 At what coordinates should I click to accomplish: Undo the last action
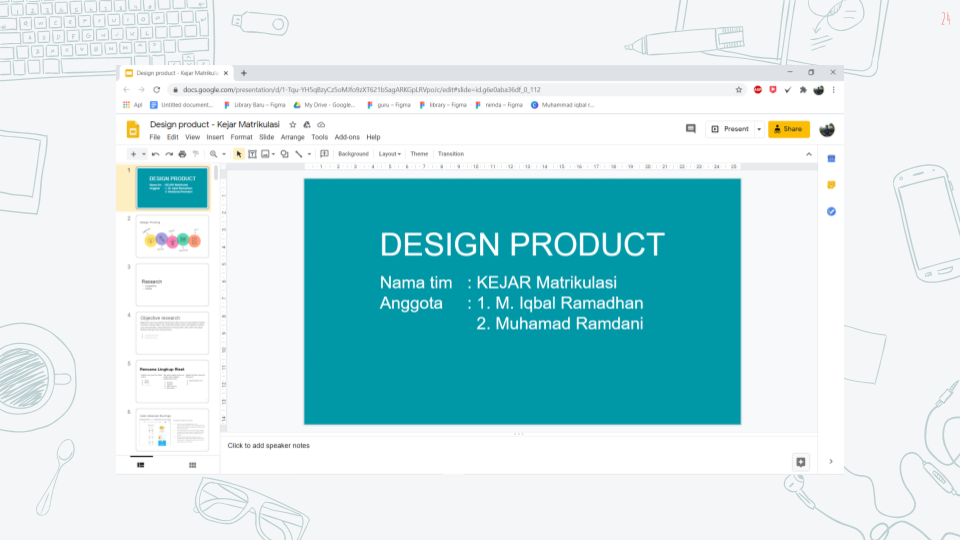[x=156, y=154]
